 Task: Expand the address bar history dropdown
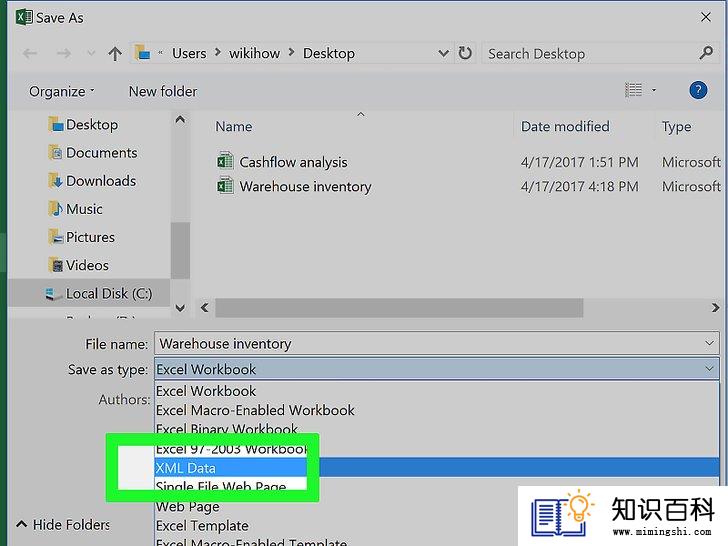[x=443, y=53]
